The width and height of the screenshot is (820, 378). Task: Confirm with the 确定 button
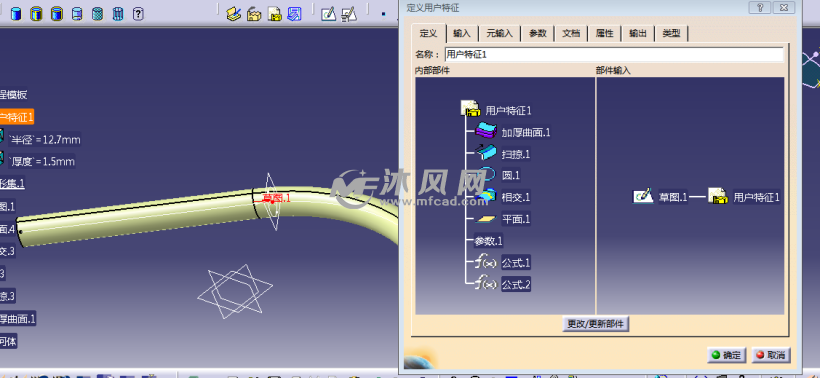coord(727,355)
